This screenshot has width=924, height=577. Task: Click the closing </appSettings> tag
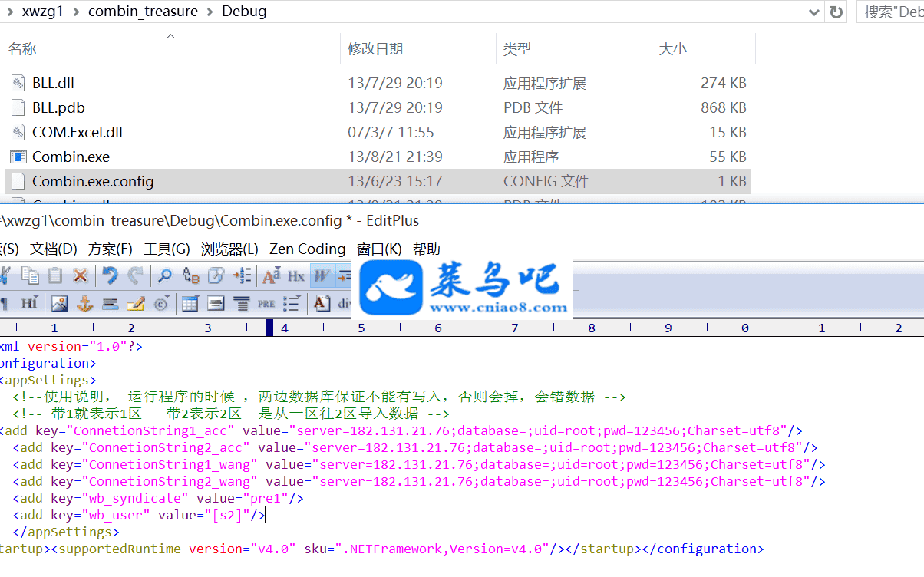(x=66, y=532)
